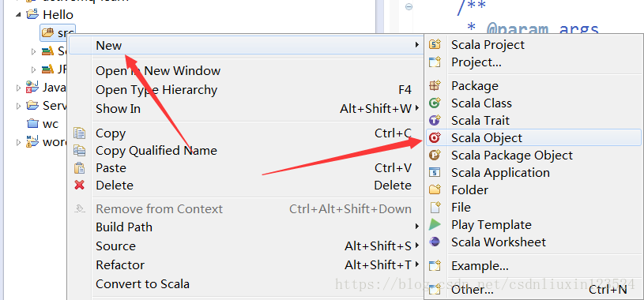Choose Source from context menu
The height and width of the screenshot is (300, 644).
coord(115,246)
